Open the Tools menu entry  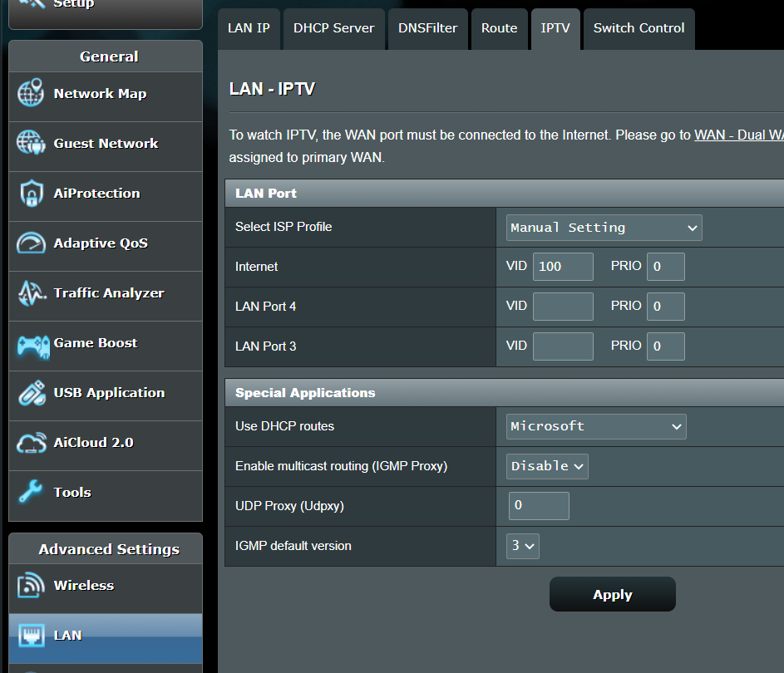pos(106,496)
